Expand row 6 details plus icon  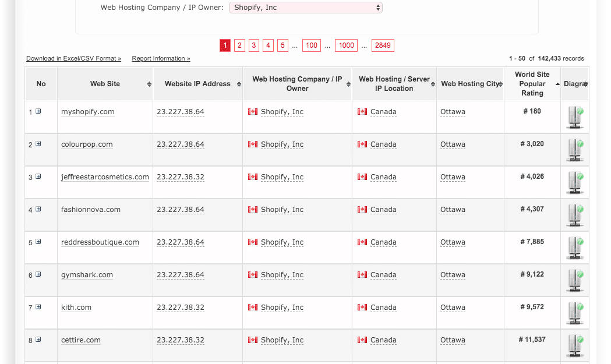pyautogui.click(x=38, y=274)
